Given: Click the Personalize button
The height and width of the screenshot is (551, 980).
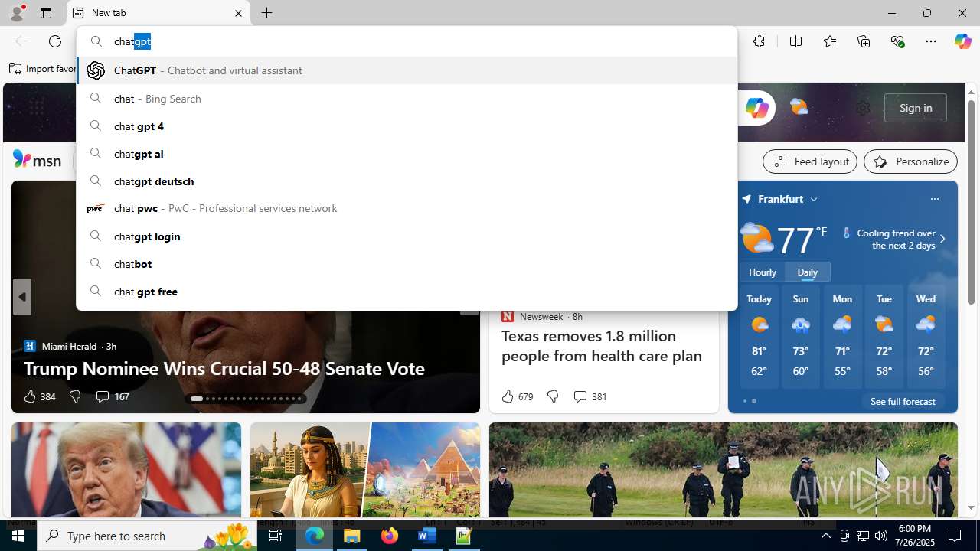Looking at the screenshot, I should (x=910, y=161).
